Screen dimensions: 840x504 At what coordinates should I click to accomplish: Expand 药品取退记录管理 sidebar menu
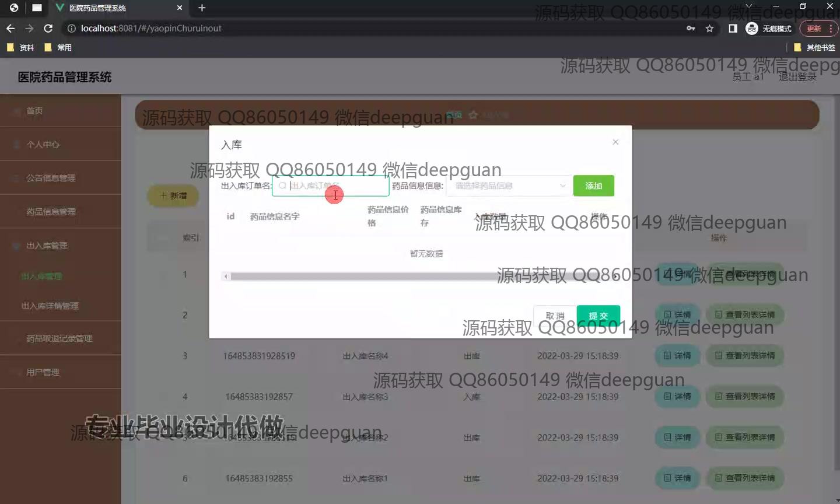coord(61,338)
